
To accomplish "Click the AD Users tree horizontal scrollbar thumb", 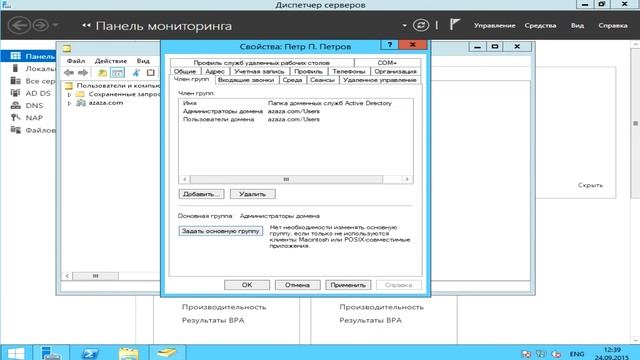I will point(96,276).
